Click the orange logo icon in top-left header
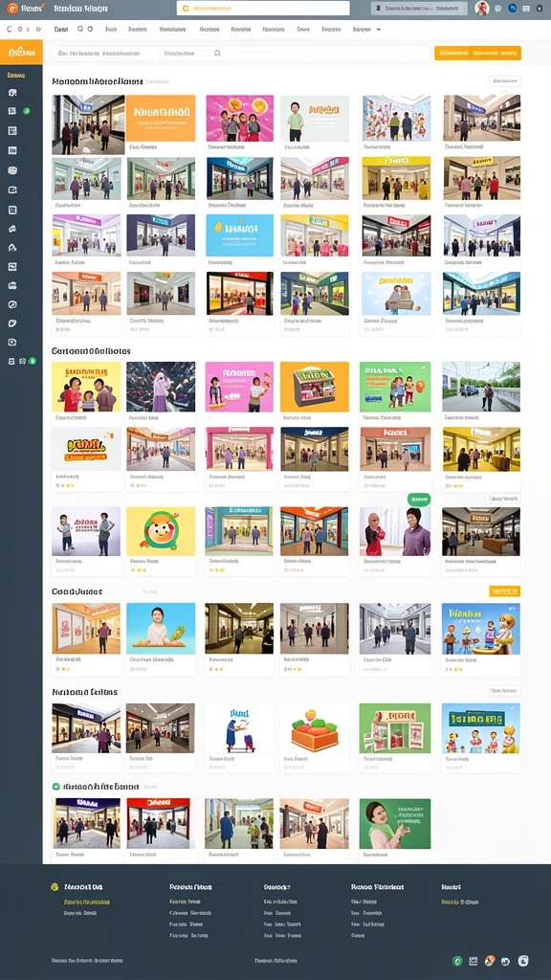 (x=11, y=8)
